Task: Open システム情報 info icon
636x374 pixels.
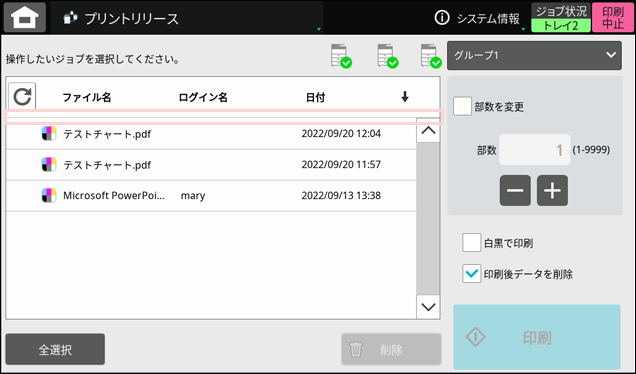Action: (442, 18)
